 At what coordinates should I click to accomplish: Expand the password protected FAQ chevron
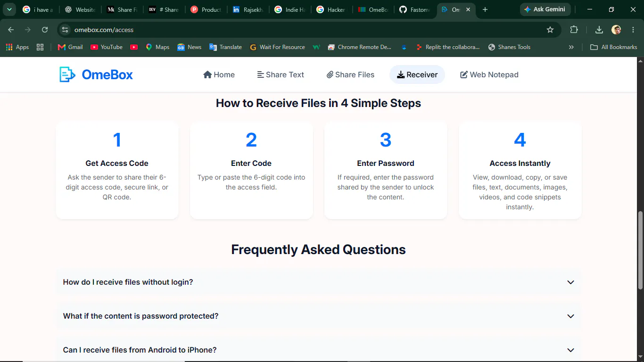coord(570,316)
